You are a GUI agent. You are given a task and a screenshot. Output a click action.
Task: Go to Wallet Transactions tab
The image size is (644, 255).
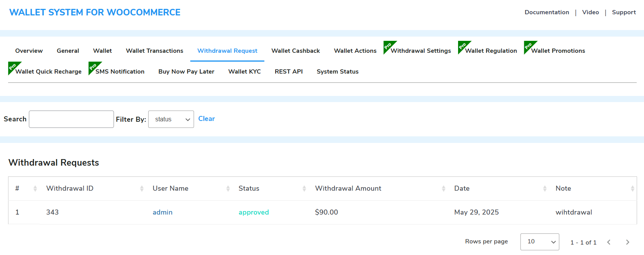[154, 51]
